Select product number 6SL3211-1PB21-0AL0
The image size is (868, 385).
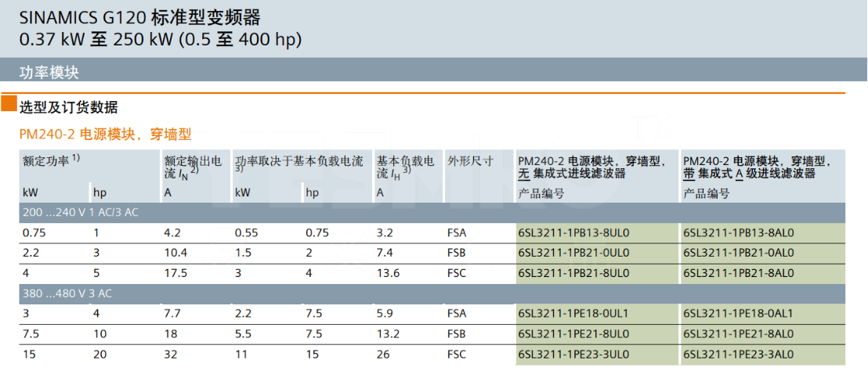click(x=739, y=253)
